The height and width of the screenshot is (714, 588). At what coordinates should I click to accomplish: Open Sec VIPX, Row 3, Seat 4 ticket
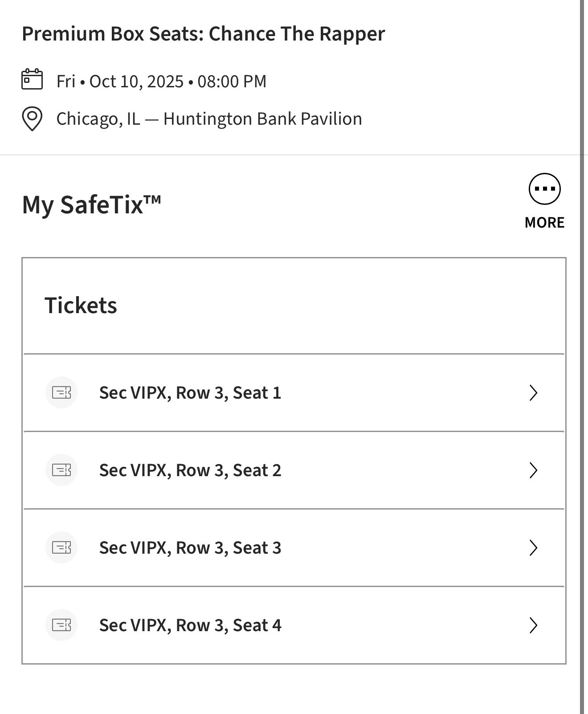tap(190, 625)
